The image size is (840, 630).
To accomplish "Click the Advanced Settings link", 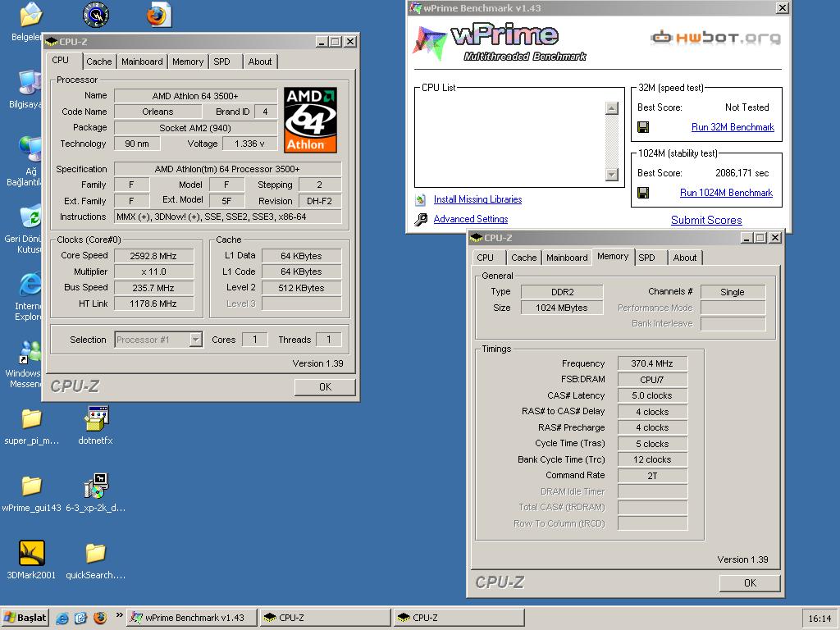I will coord(470,219).
